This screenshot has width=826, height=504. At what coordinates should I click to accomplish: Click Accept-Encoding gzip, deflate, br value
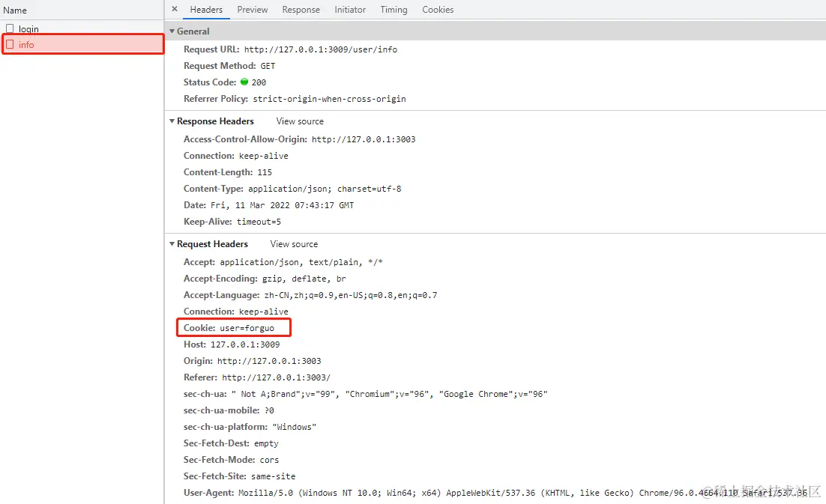pyautogui.click(x=304, y=279)
